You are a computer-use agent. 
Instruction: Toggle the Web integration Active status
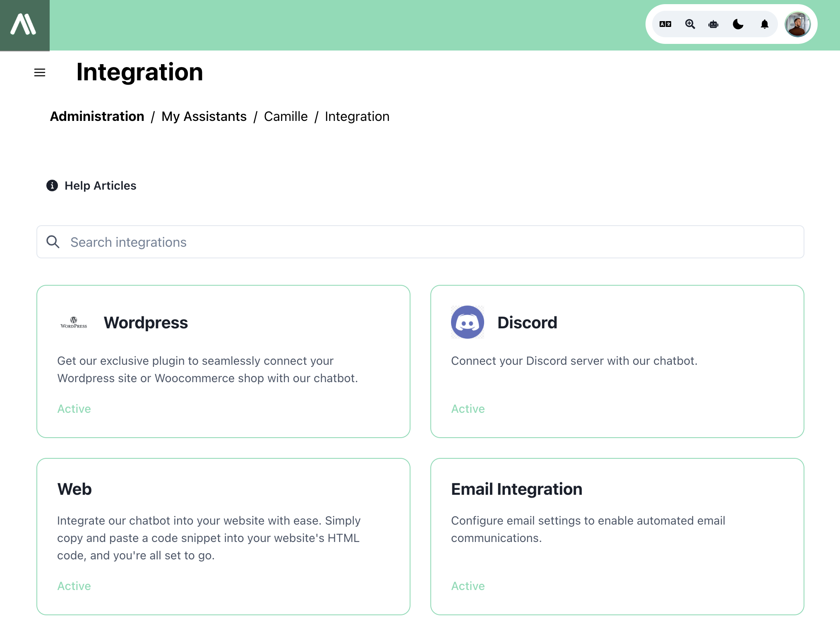[74, 586]
